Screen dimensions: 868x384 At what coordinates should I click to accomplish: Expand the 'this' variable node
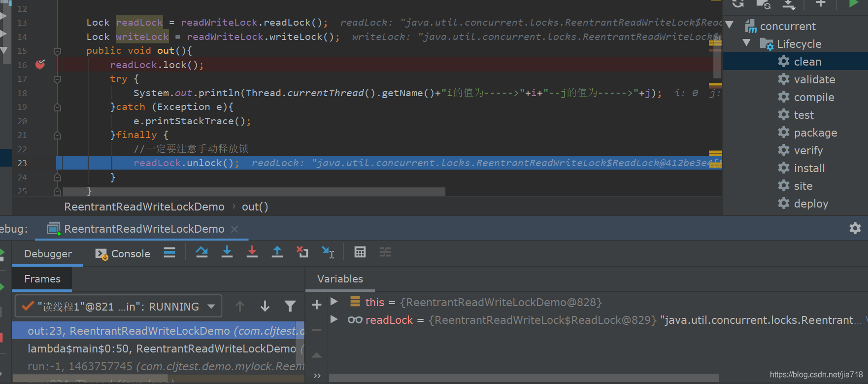coord(334,301)
